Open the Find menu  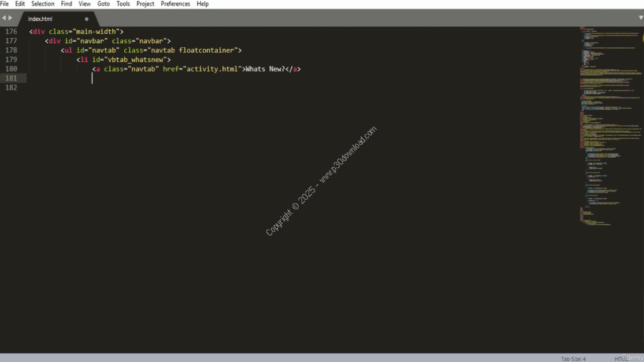pyautogui.click(x=66, y=4)
